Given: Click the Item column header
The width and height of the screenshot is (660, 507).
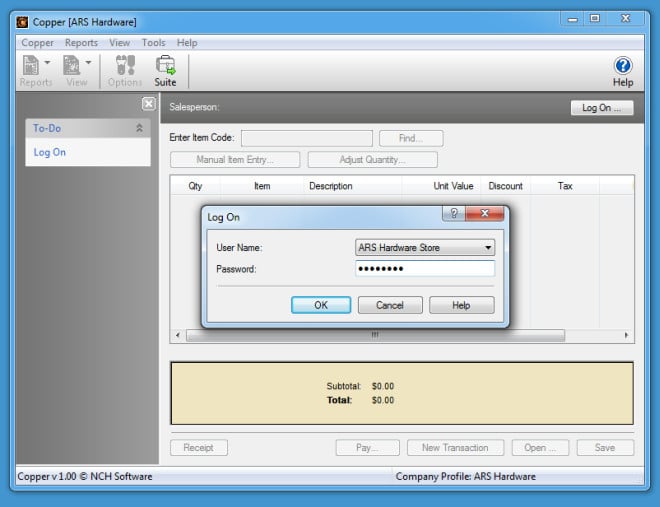Looking at the screenshot, I should [262, 186].
